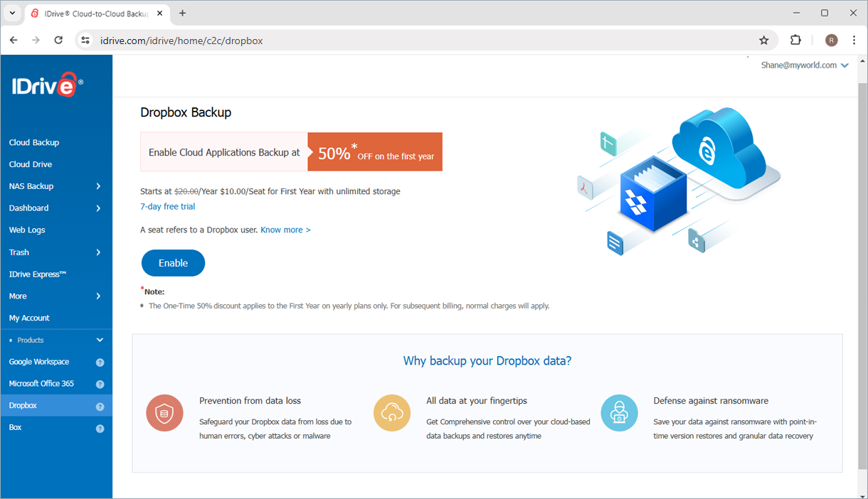This screenshot has height=499, width=868.
Task: Go back to the previous page
Action: pos(14,41)
